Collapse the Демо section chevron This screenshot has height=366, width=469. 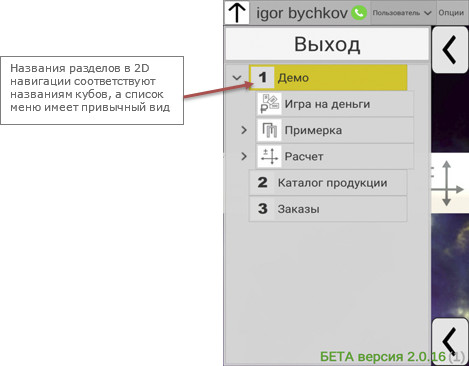point(237,78)
